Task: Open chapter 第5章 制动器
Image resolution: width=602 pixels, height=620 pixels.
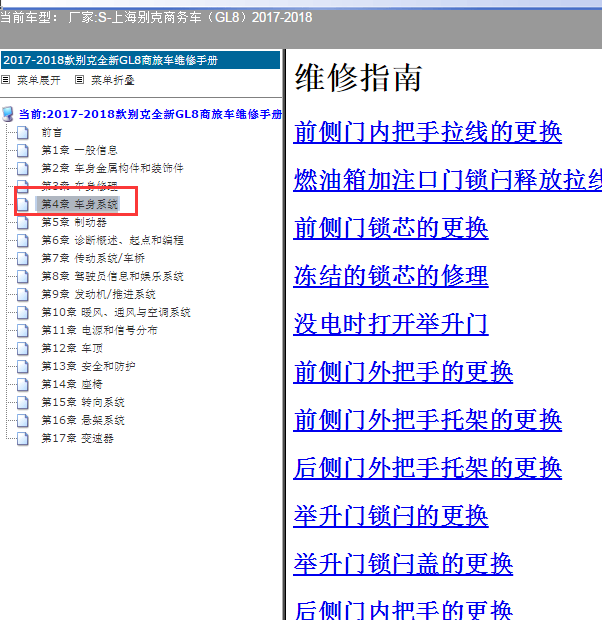Action: 74,223
